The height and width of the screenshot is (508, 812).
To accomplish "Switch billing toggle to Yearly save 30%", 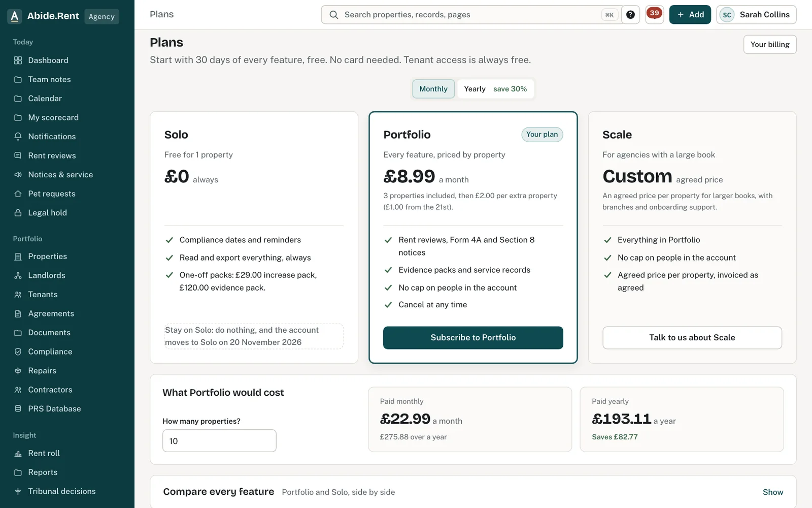I will click(495, 89).
